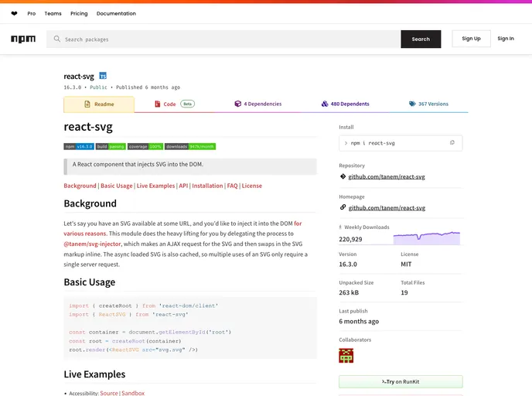Viewport: 532px width, 396px height.
Task: Click the weekly downloads arrow icon
Action: [x=340, y=227]
